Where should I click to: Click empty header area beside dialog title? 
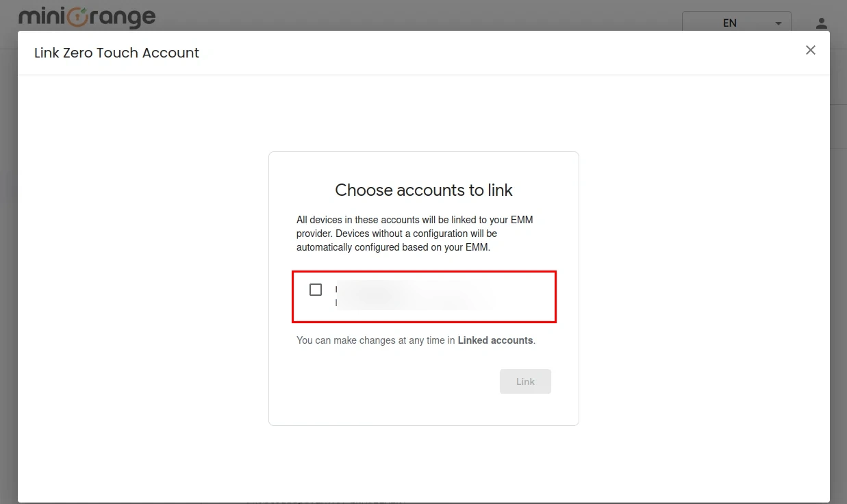(x=479, y=53)
